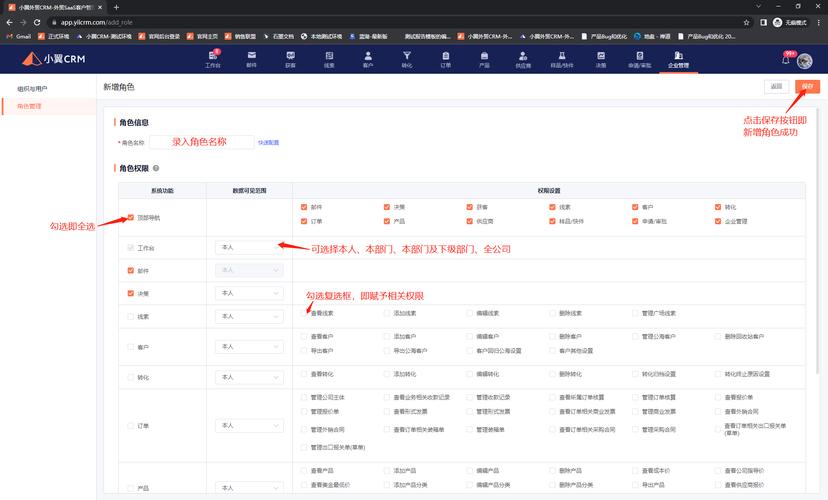This screenshot has width=828, height=500.
Task: Open the 转化 row data scope dropdown
Action: pos(249,377)
